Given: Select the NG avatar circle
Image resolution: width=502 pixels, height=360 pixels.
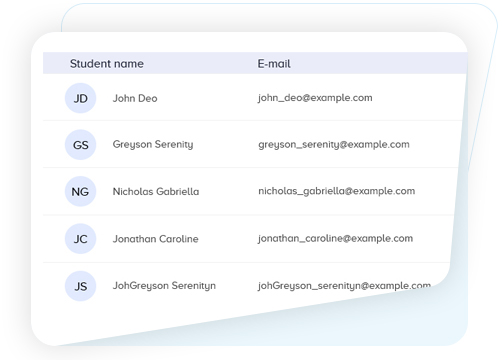Looking at the screenshot, I should (80, 191).
